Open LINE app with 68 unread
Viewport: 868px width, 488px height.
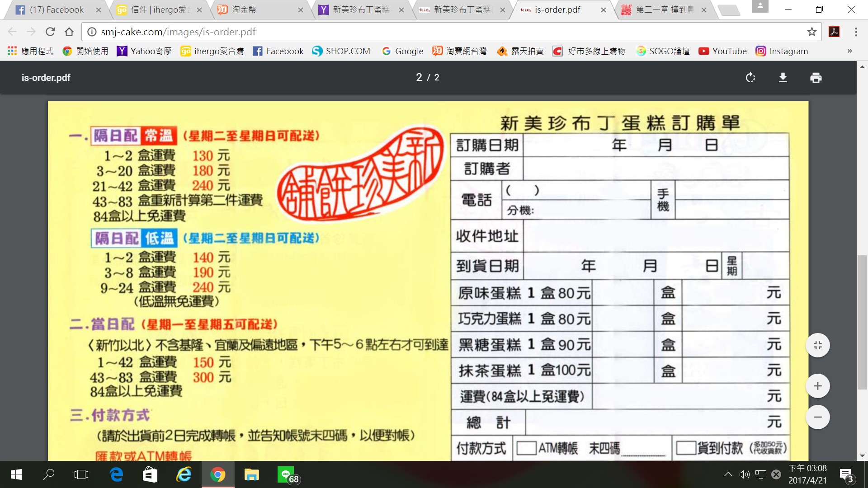[x=288, y=474]
